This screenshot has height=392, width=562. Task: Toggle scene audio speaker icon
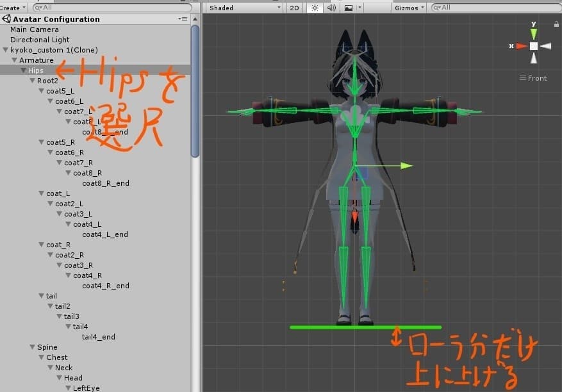coord(331,8)
